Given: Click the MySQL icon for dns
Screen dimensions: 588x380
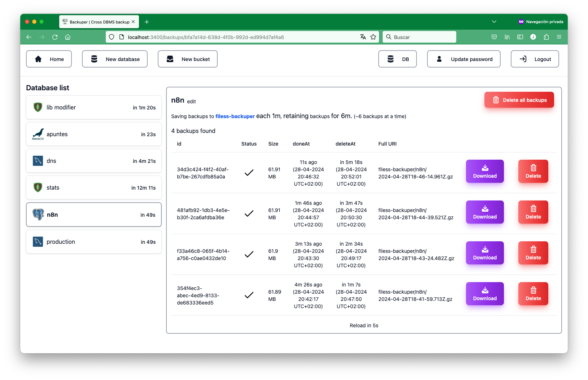Looking at the screenshot, I should pos(38,161).
